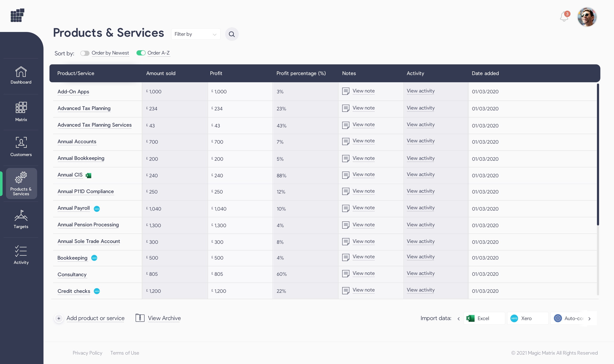Click the Magic Matrix logo icon
This screenshot has width=614, height=364.
(x=17, y=15)
